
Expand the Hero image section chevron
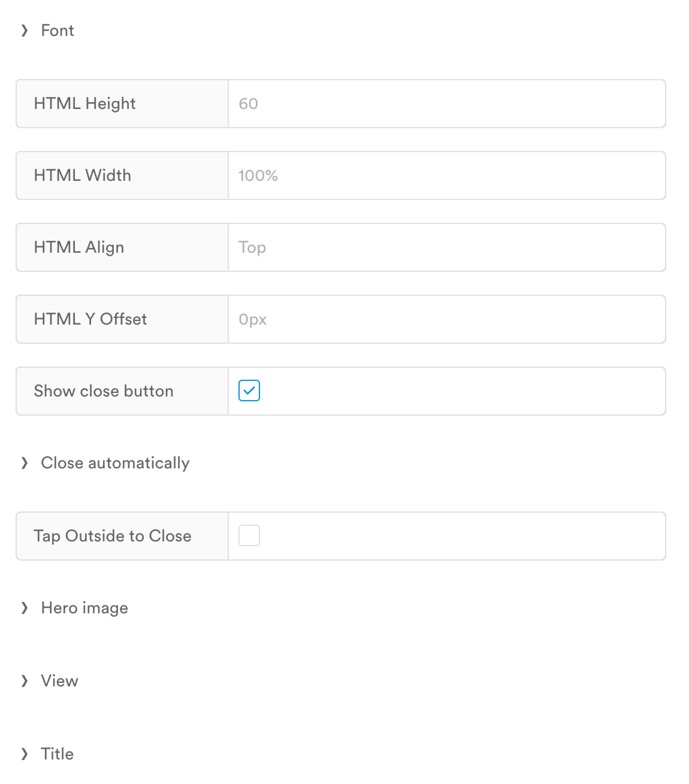[25, 608]
